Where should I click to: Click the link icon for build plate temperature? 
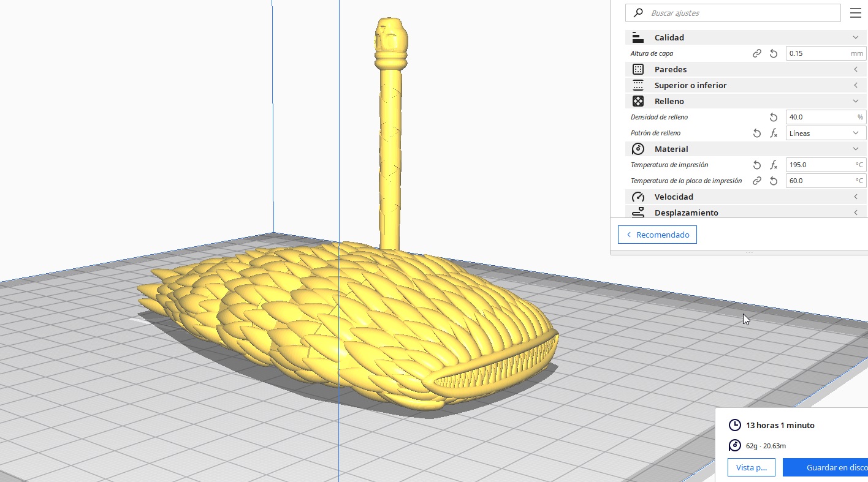(x=757, y=181)
